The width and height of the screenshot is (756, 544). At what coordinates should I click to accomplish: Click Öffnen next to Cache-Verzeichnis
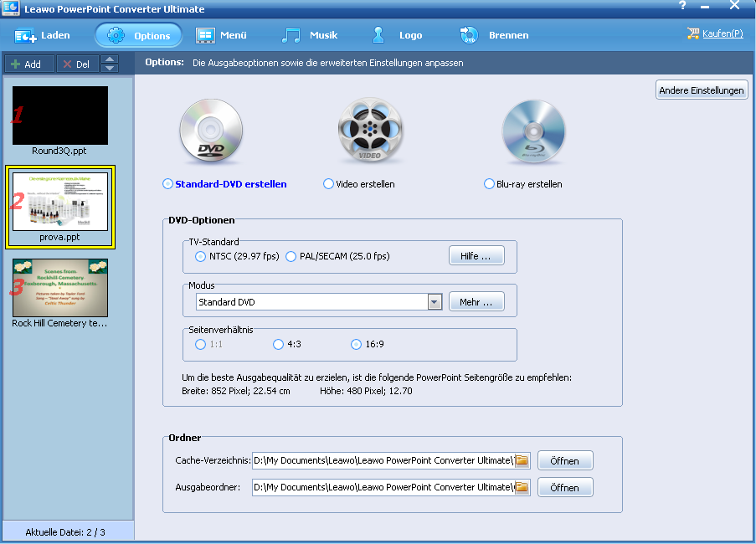(x=565, y=460)
